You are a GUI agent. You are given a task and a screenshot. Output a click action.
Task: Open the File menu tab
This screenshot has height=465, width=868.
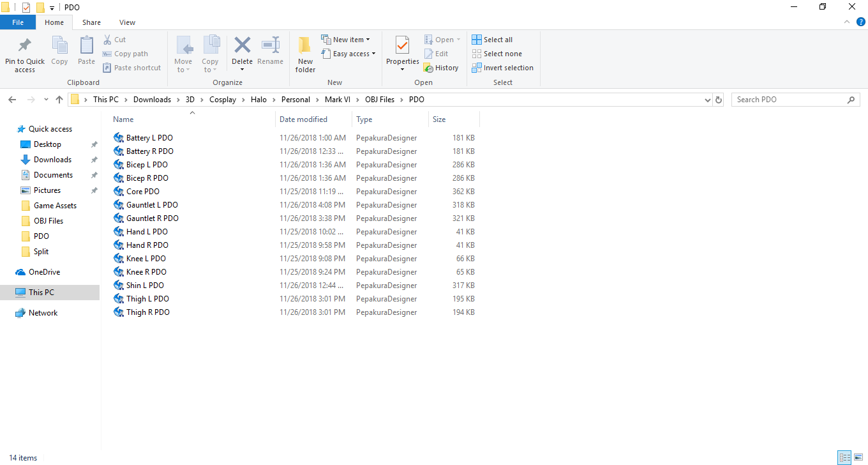[x=18, y=22]
